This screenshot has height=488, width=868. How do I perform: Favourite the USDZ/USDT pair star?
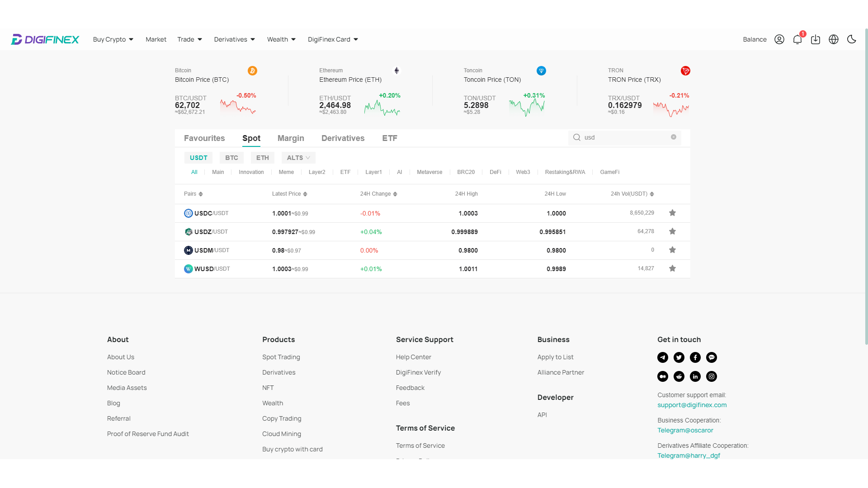(x=672, y=231)
